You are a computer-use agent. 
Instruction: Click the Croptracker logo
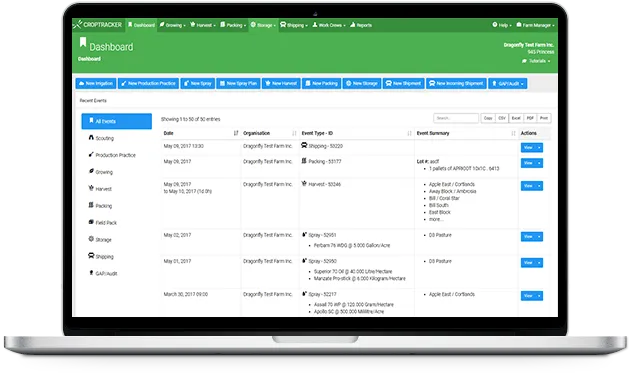click(x=98, y=25)
